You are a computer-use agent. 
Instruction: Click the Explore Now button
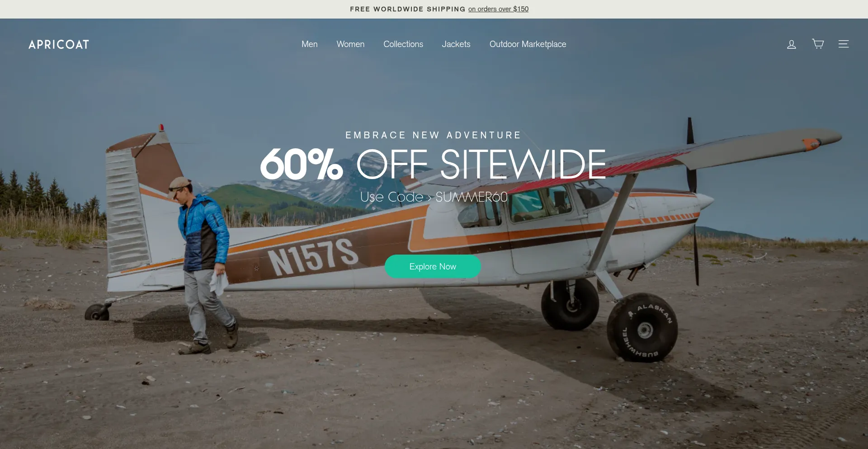(x=433, y=266)
